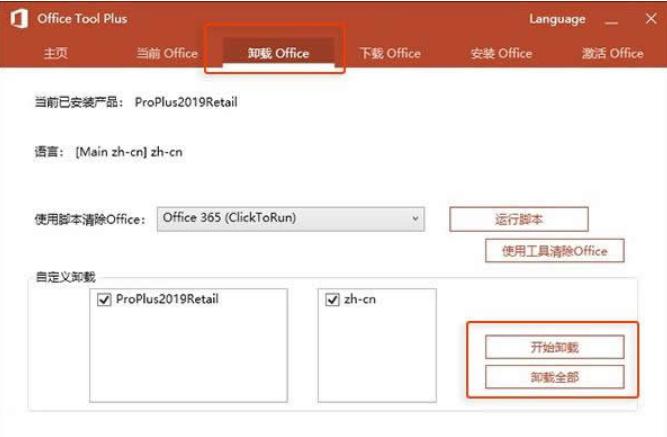The width and height of the screenshot is (667, 437).
Task: Toggle the zh-cn language checkbox
Action: (332, 300)
